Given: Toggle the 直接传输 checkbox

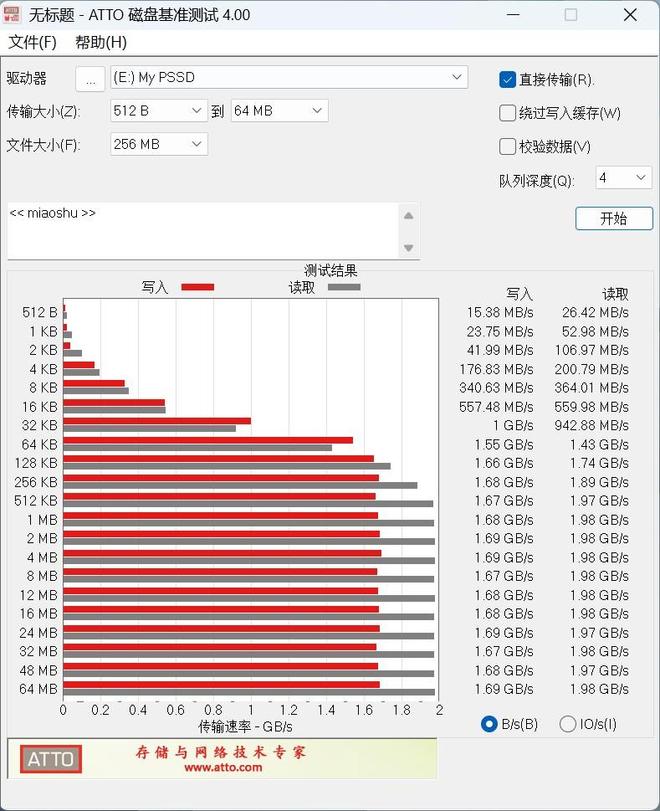Looking at the screenshot, I should (x=508, y=80).
